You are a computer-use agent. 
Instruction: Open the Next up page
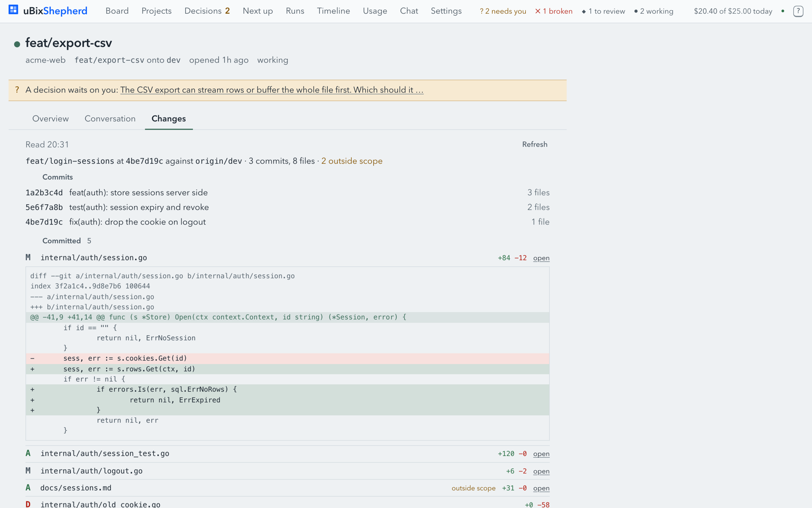(258, 11)
